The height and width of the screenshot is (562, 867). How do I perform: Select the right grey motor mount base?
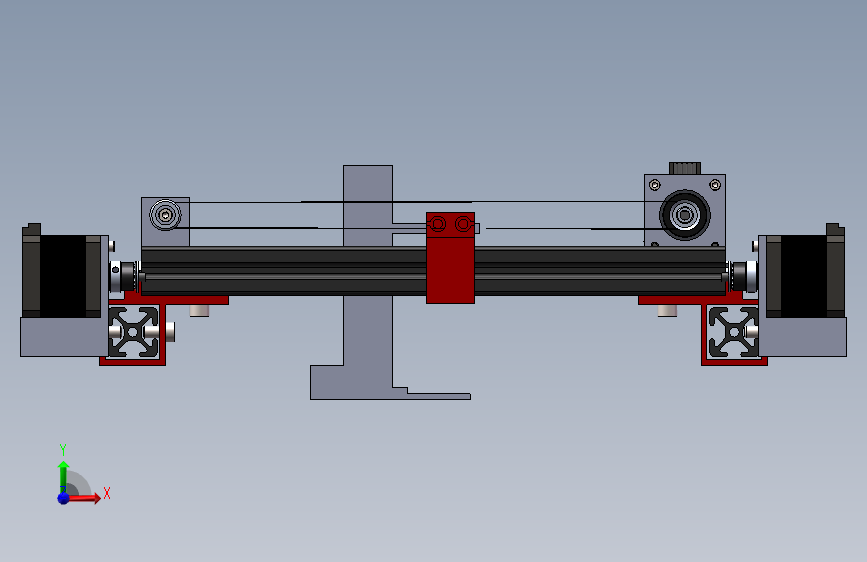pos(802,336)
